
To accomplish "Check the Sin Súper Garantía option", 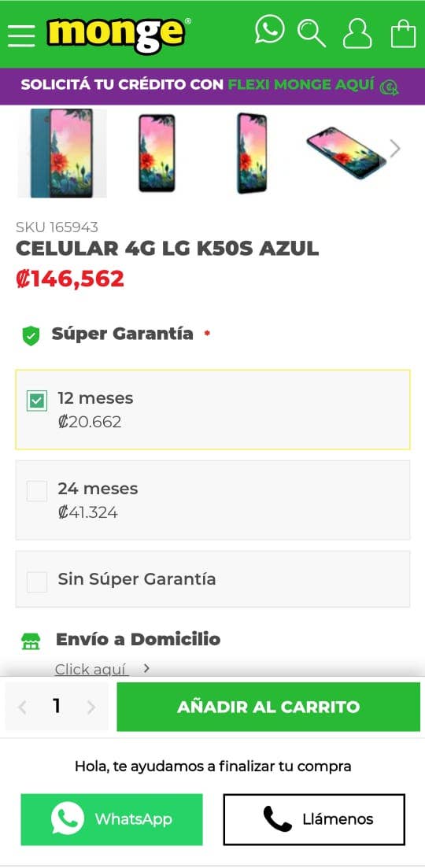I will tap(37, 582).
